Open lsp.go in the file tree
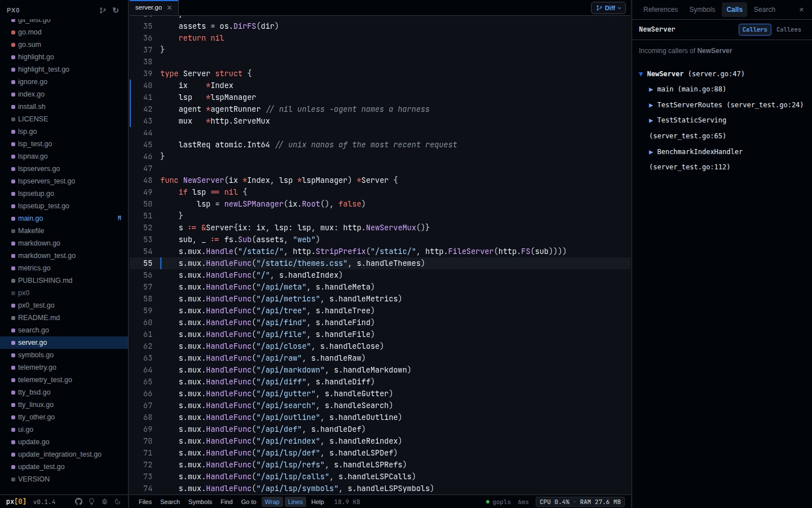 64,132
